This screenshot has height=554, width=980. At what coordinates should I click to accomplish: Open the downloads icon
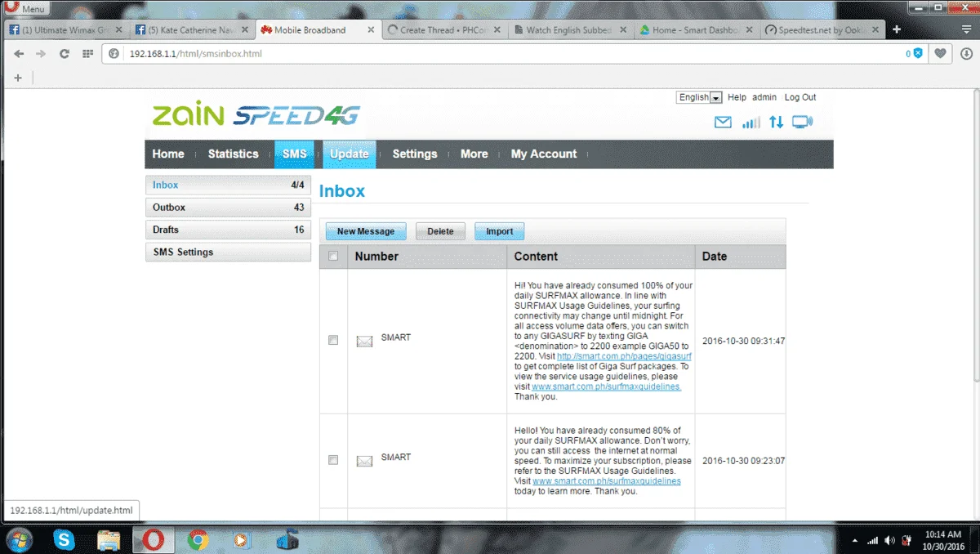pos(966,54)
